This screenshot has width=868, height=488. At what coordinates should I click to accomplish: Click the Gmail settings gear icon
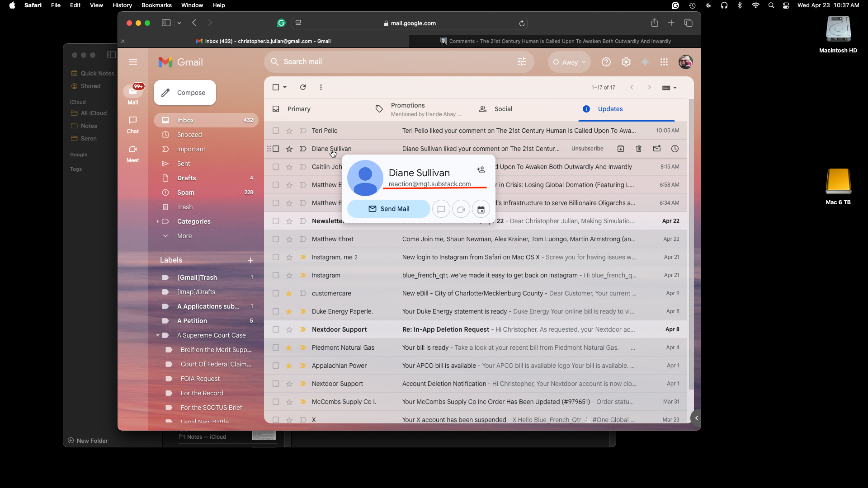click(x=626, y=62)
